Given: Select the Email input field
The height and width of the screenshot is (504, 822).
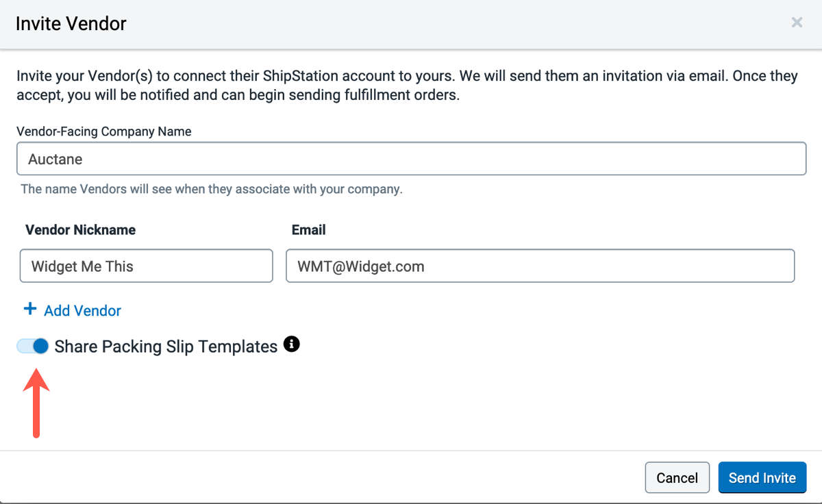Looking at the screenshot, I should coord(540,266).
